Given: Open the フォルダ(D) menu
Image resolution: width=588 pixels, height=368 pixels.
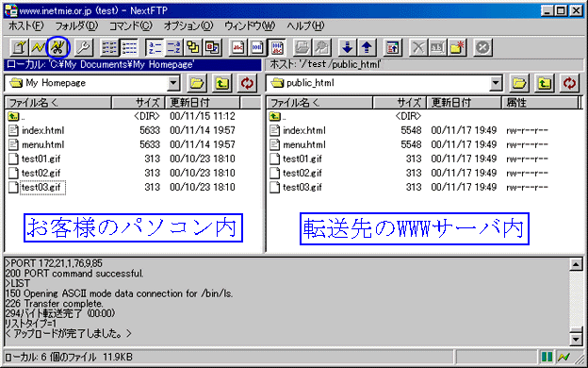Looking at the screenshot, I should coord(76,26).
